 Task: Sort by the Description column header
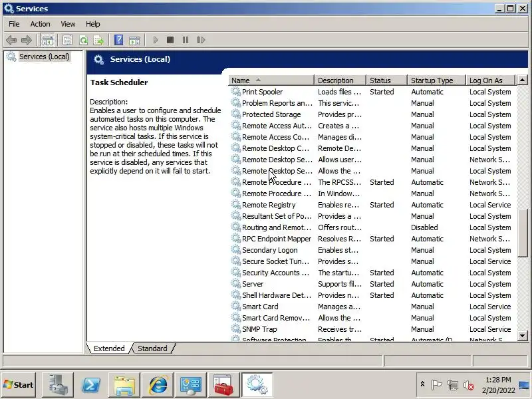click(340, 80)
